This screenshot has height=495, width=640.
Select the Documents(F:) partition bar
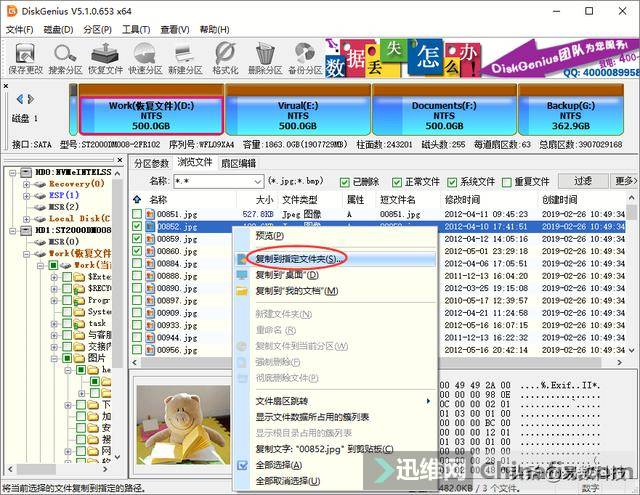[445, 112]
